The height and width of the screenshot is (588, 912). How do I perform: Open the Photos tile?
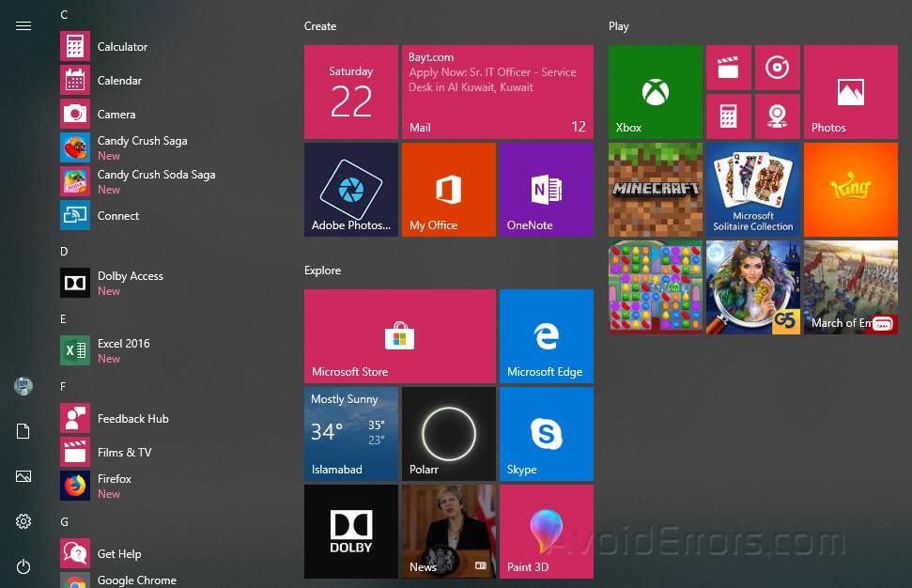click(x=850, y=91)
